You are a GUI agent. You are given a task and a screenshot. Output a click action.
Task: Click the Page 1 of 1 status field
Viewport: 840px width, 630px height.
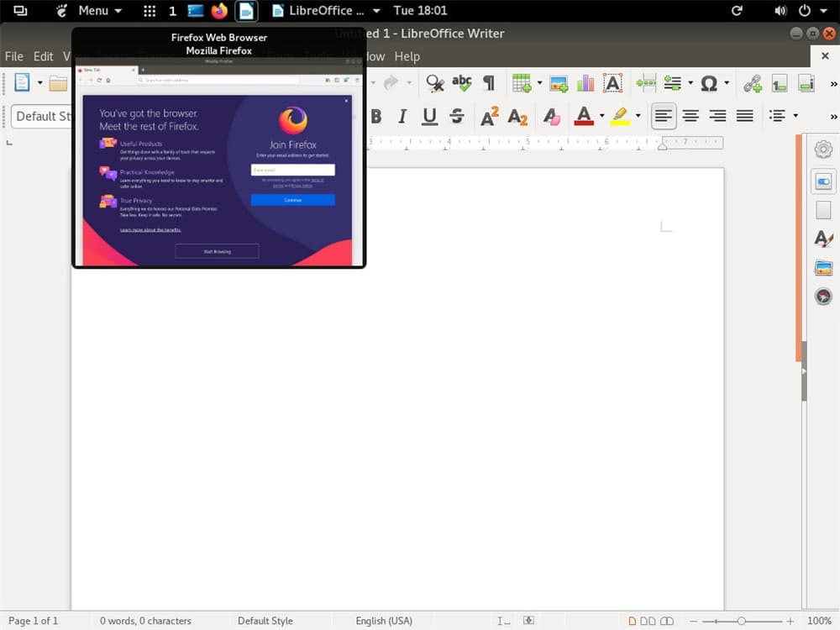click(x=34, y=621)
